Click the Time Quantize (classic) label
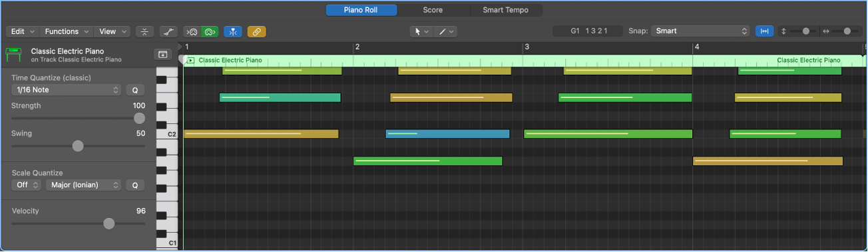Viewport: 868px width, 252px height. pos(51,78)
